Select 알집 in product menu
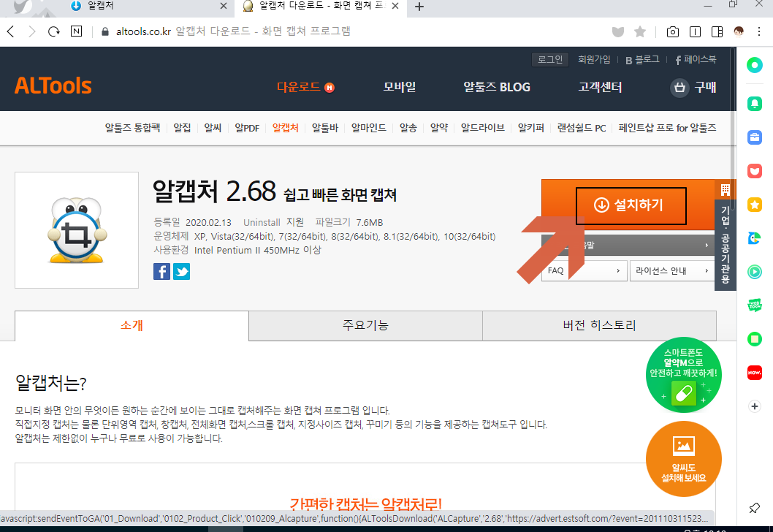The width and height of the screenshot is (773, 532). (x=182, y=128)
